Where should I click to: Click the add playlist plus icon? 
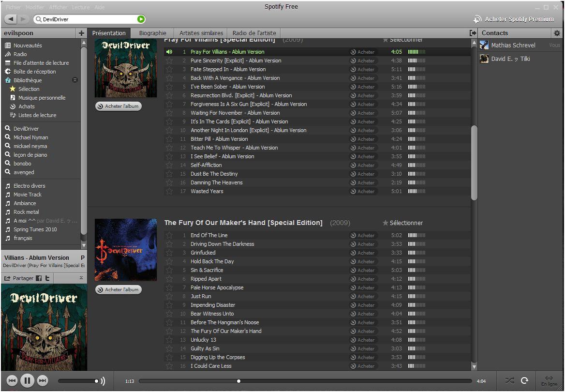click(81, 33)
